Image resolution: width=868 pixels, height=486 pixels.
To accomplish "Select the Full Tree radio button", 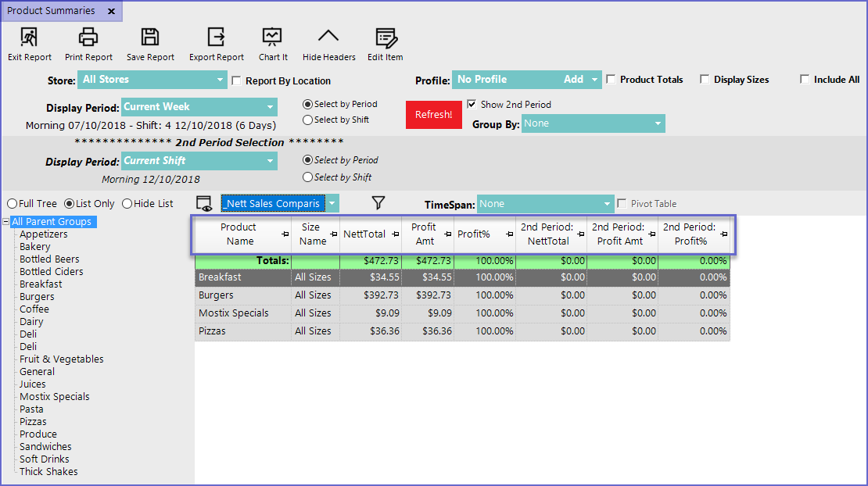I will click(x=12, y=204).
